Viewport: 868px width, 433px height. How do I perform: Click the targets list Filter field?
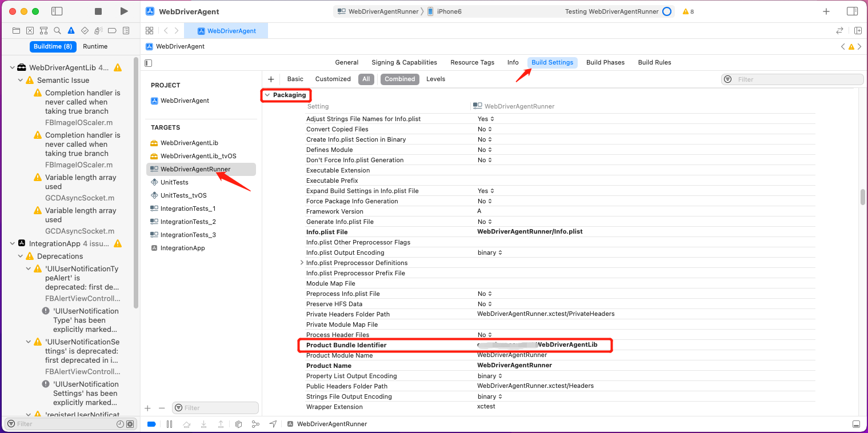(x=215, y=408)
